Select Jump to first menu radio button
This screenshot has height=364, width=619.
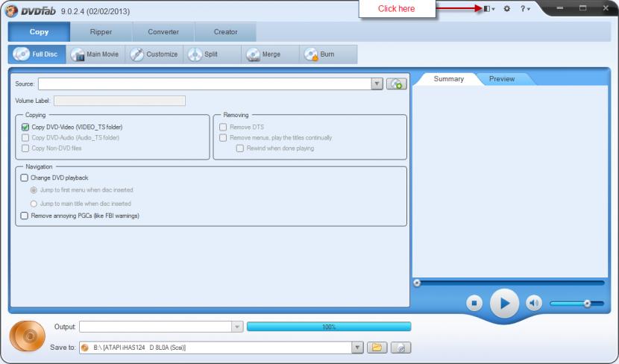(x=34, y=190)
